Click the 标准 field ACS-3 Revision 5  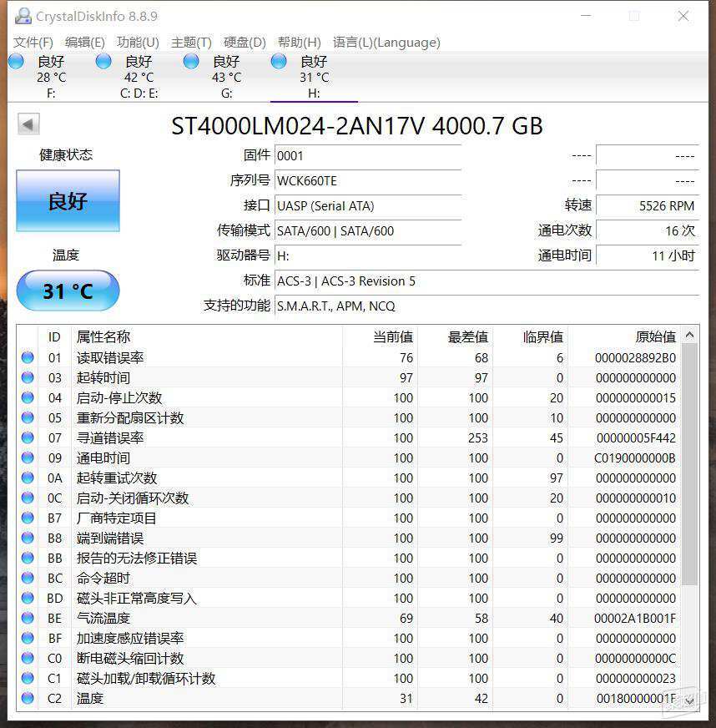point(487,281)
